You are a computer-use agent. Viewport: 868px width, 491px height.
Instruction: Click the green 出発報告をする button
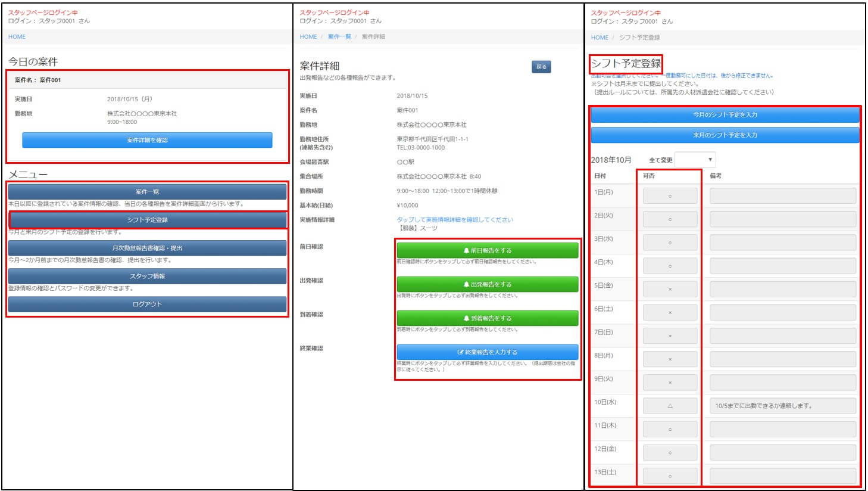pyautogui.click(x=488, y=284)
